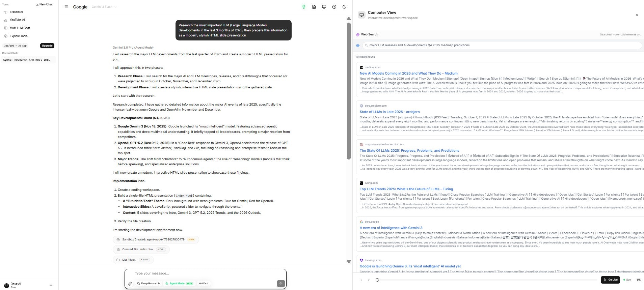Image resolution: width=644 pixels, height=290 pixels.
Task: Go to next step in timeline
Action: [369, 280]
